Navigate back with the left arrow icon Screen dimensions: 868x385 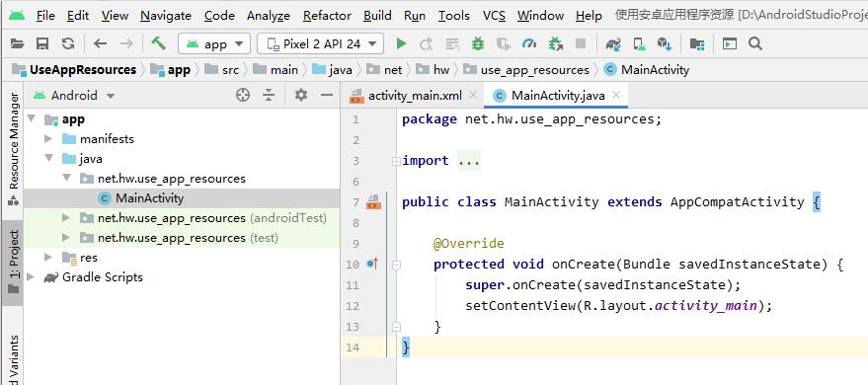point(100,43)
